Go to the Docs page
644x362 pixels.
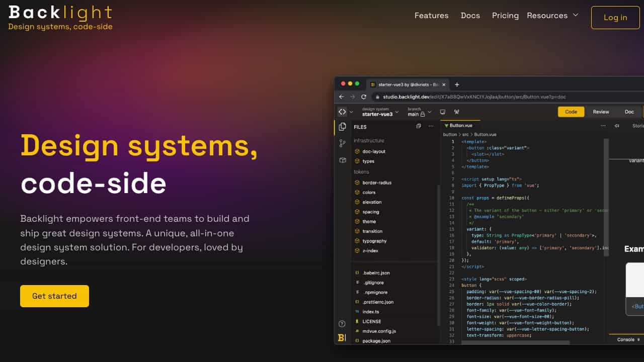point(470,16)
